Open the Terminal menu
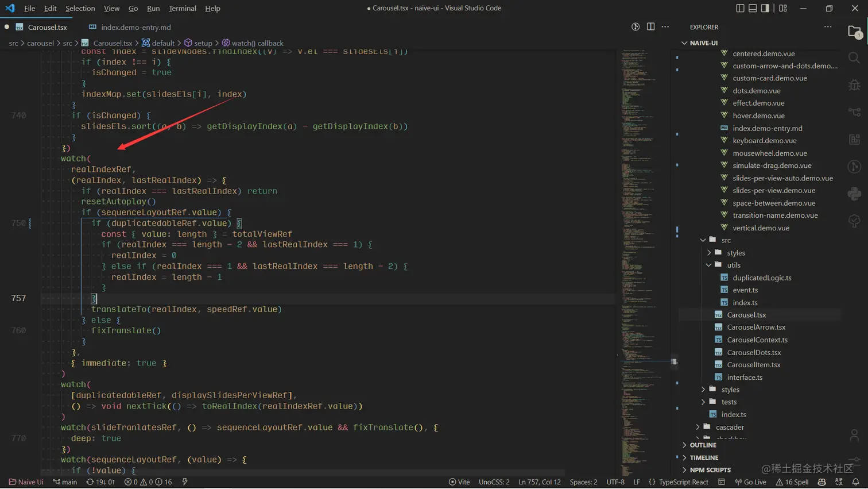 pyautogui.click(x=182, y=8)
